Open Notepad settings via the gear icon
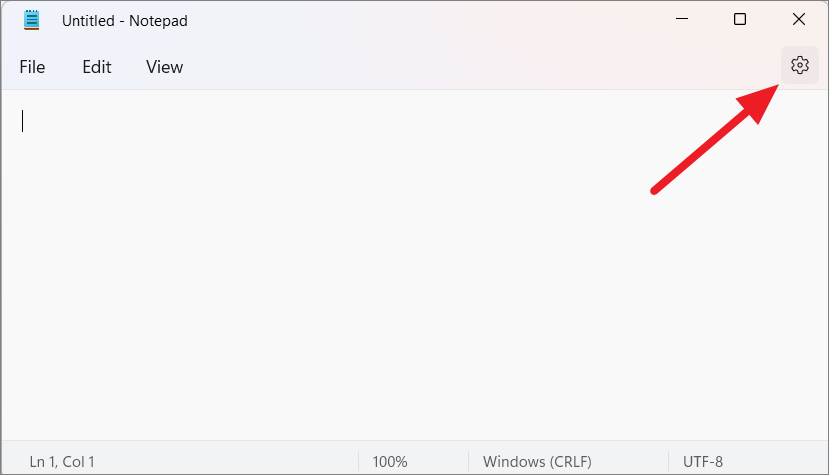829x475 pixels. pyautogui.click(x=799, y=65)
